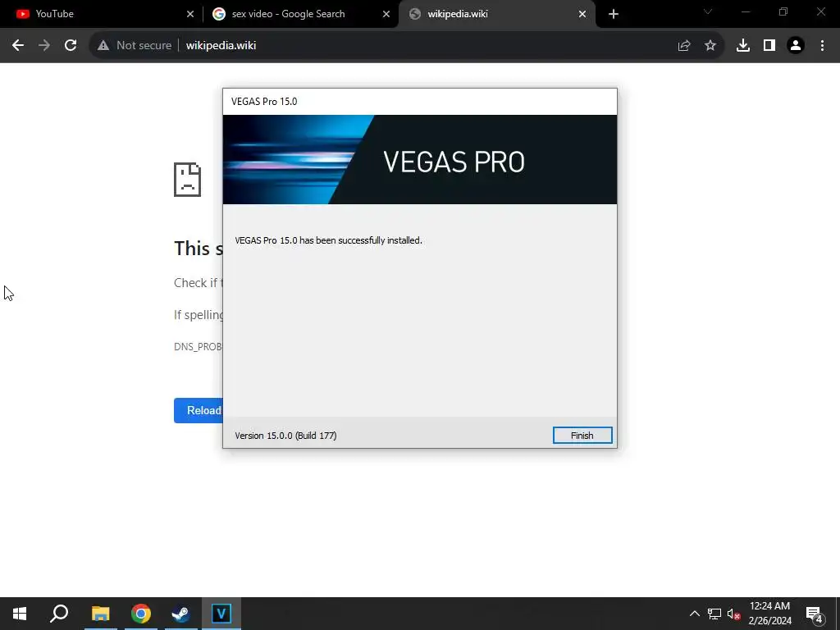Open the Chrome downloads icon
This screenshot has width=840, height=630.
coord(743,46)
